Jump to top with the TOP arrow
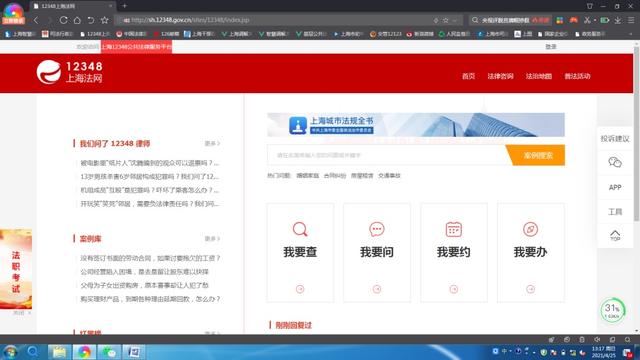This screenshot has height=360, width=640. pyautogui.click(x=615, y=235)
